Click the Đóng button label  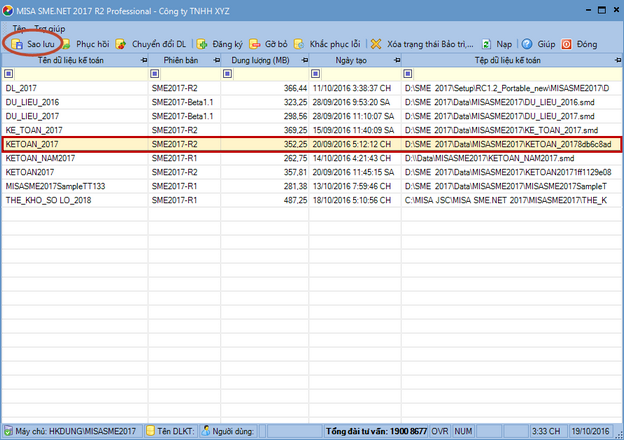pyautogui.click(x=587, y=44)
